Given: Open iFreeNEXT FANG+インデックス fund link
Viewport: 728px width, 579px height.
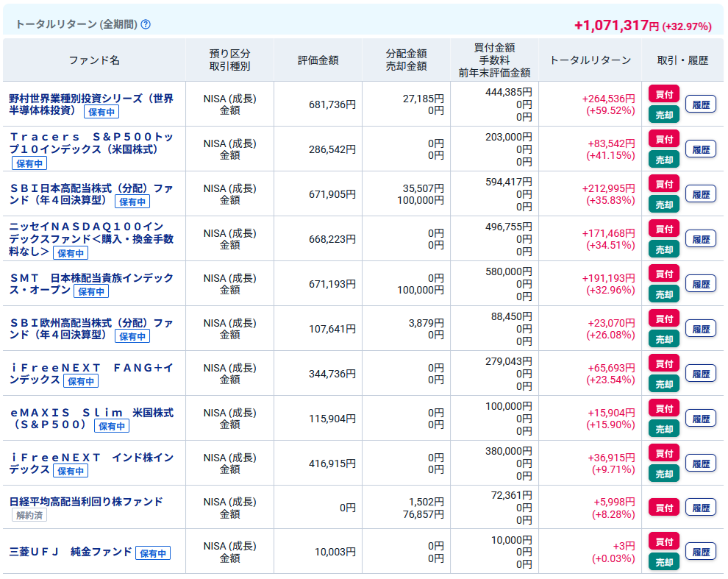Looking at the screenshot, I should point(91,374).
